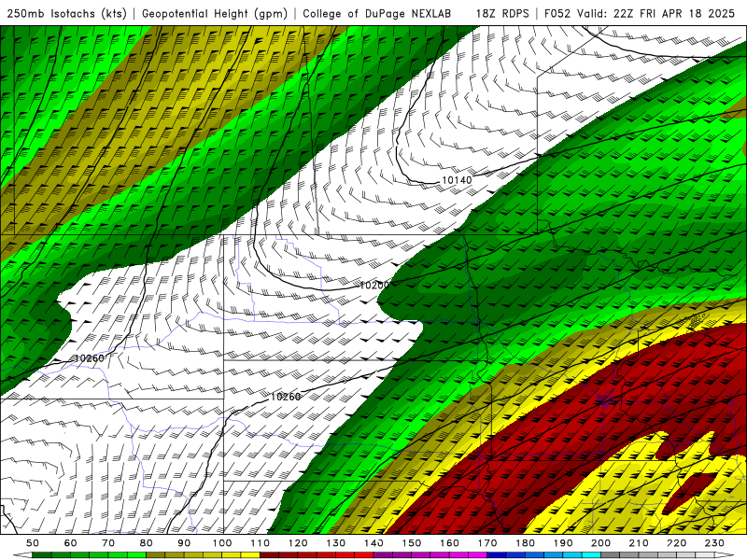This screenshot has width=747, height=560.
Task: Click the 50 value on the color scale
Action: tap(33, 543)
